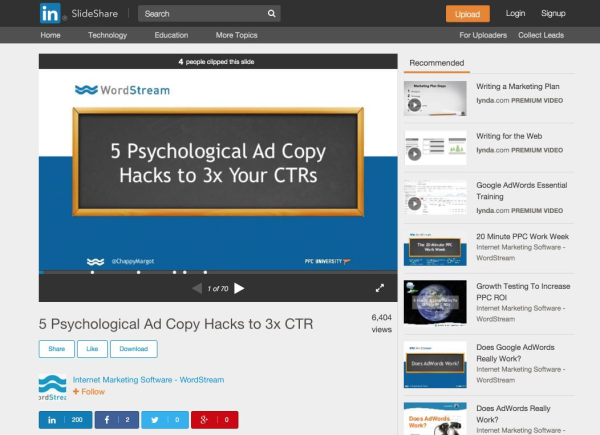Open fullscreen view of the slideshow

pyautogui.click(x=380, y=288)
